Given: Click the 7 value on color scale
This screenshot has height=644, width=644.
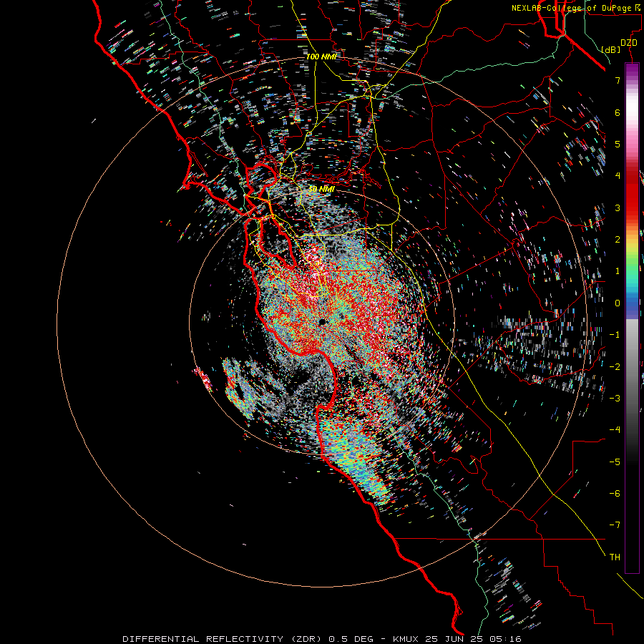Looking at the screenshot, I should [618, 80].
